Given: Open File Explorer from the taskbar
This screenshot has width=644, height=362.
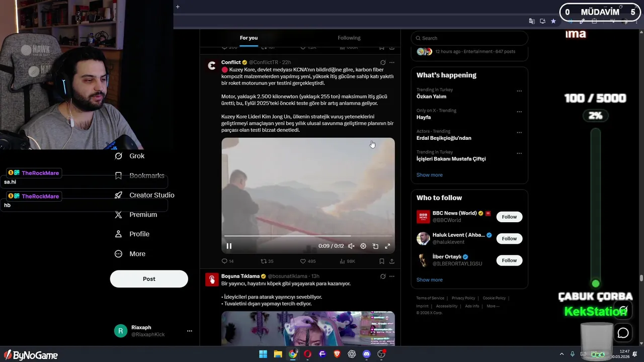Looking at the screenshot, I should point(278,354).
